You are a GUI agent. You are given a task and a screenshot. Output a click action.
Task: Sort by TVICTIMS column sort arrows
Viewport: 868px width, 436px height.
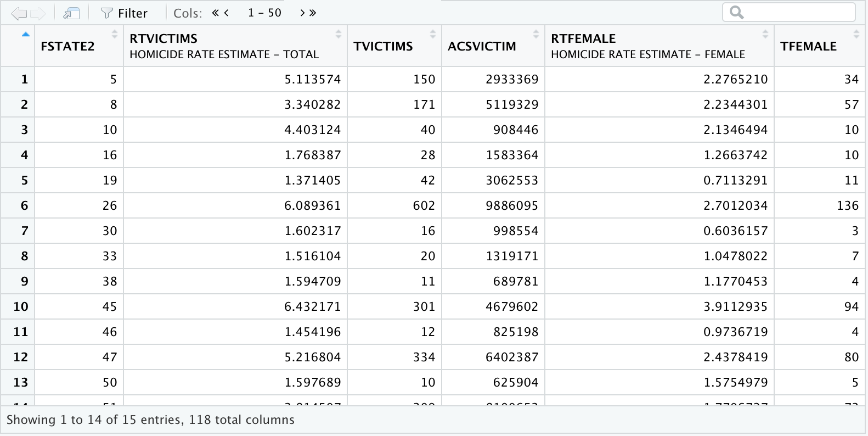tap(433, 34)
